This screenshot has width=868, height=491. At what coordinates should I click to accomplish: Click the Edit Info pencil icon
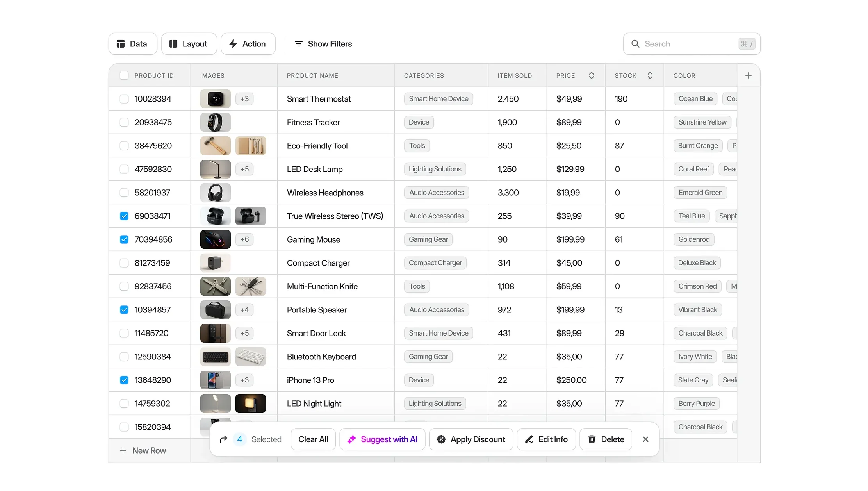(x=529, y=439)
